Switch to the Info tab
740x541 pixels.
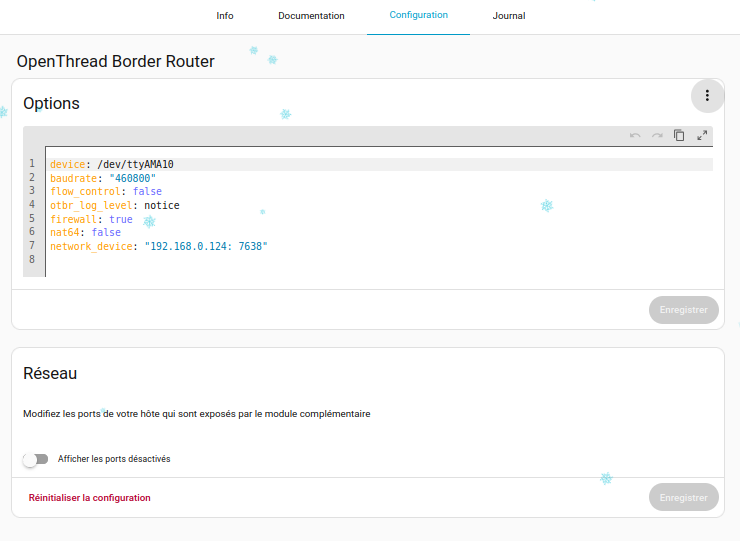click(225, 16)
